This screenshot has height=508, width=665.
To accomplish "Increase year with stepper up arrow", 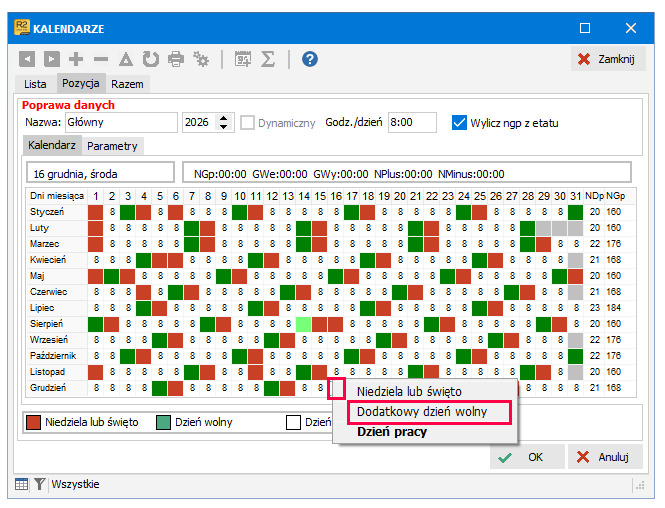I will (x=224, y=118).
